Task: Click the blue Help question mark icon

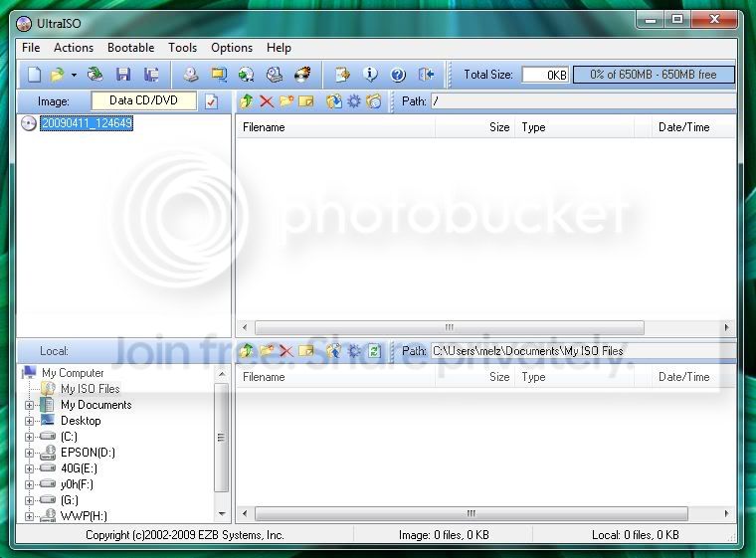Action: click(398, 75)
